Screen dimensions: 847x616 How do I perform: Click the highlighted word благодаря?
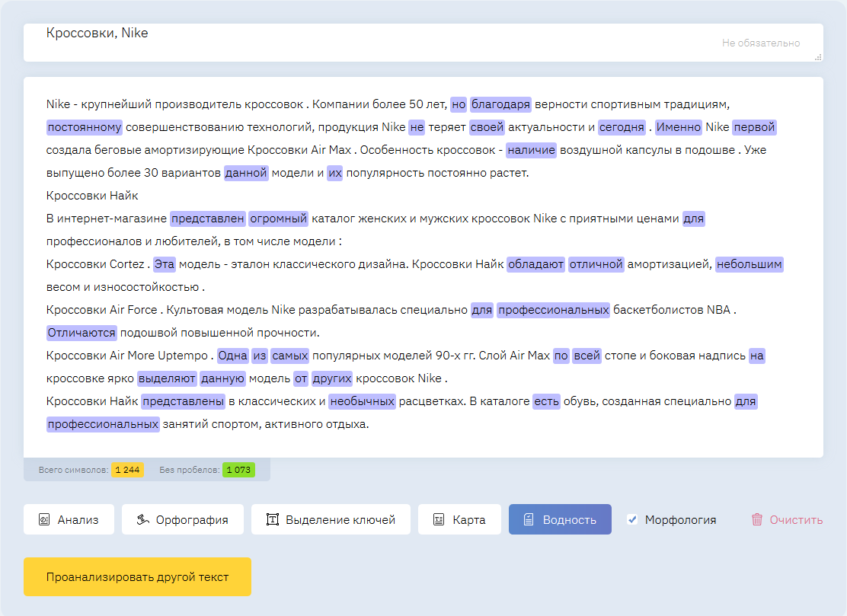(500, 104)
